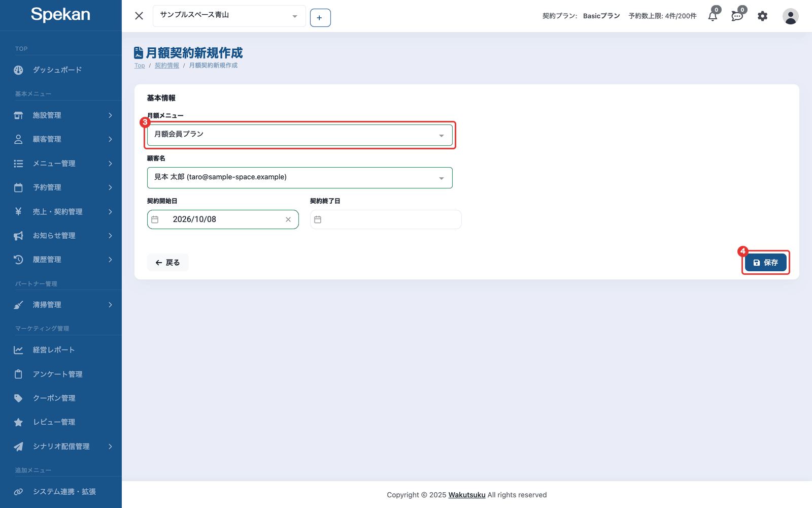Expand 顧客管理 sidebar menu
The width and height of the screenshot is (812, 508).
pos(61,139)
